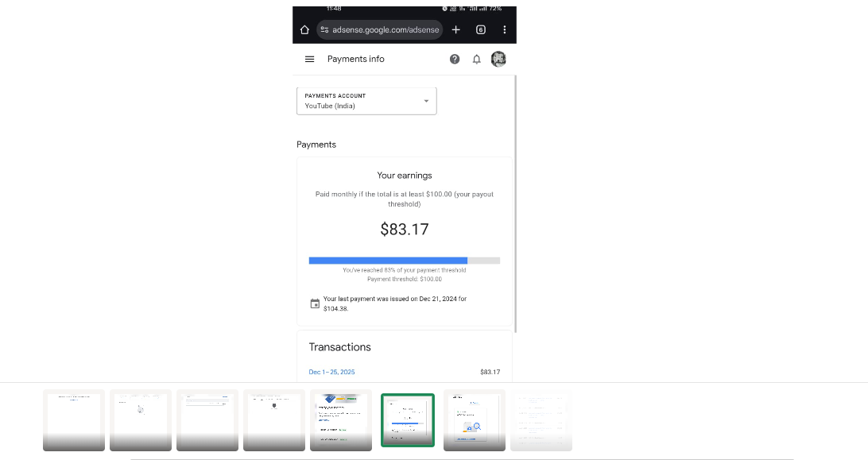Image resolution: width=868 pixels, height=460 pixels.
Task: Open the browser three-dot overflow menu
Action: point(505,30)
